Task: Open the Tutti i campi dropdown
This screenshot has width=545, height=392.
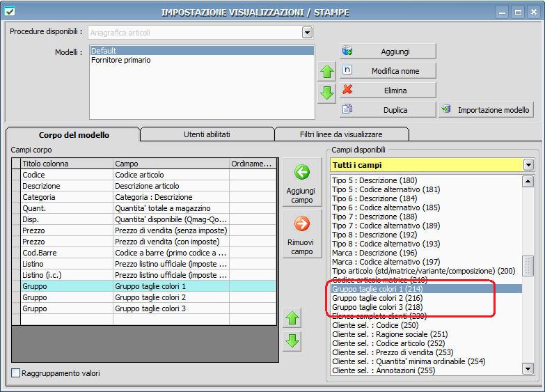Action: pos(528,165)
